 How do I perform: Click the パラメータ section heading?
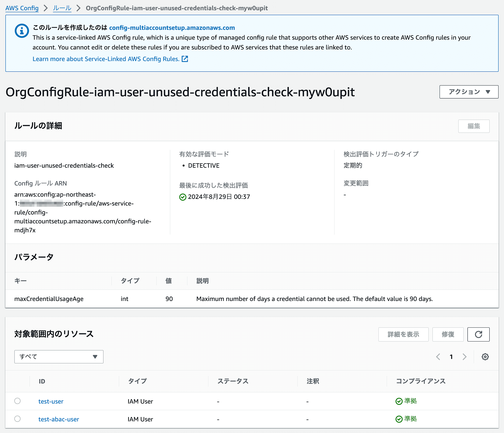[34, 257]
